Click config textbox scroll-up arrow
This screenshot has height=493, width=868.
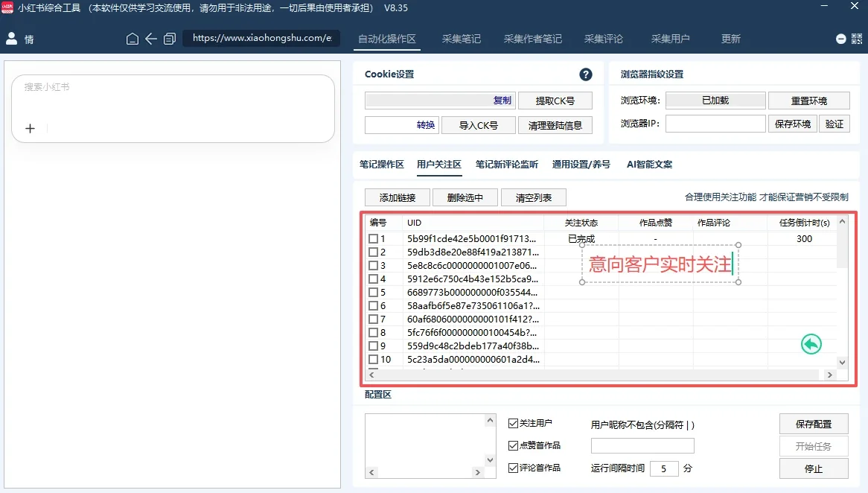click(x=490, y=421)
